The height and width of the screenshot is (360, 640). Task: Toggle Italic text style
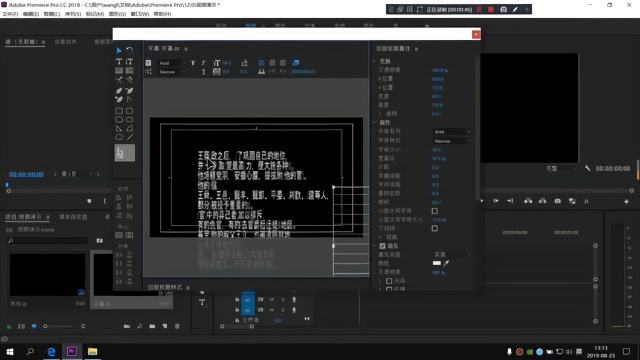[203, 63]
